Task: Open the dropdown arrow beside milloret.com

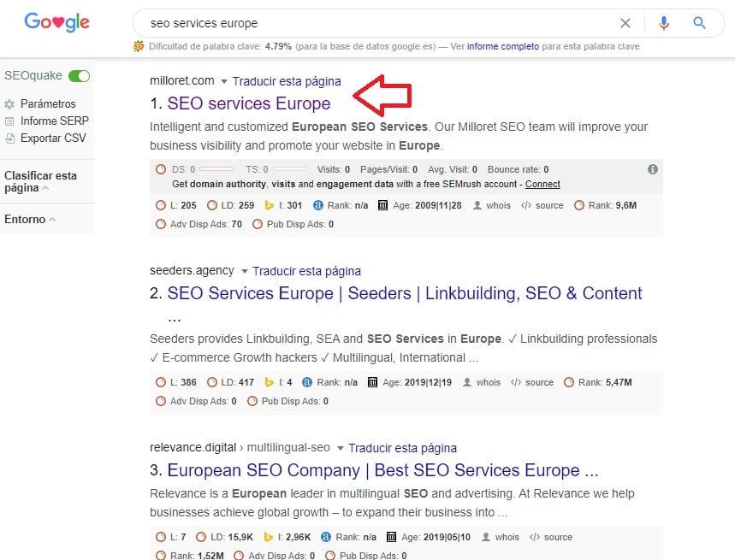Action: [224, 82]
